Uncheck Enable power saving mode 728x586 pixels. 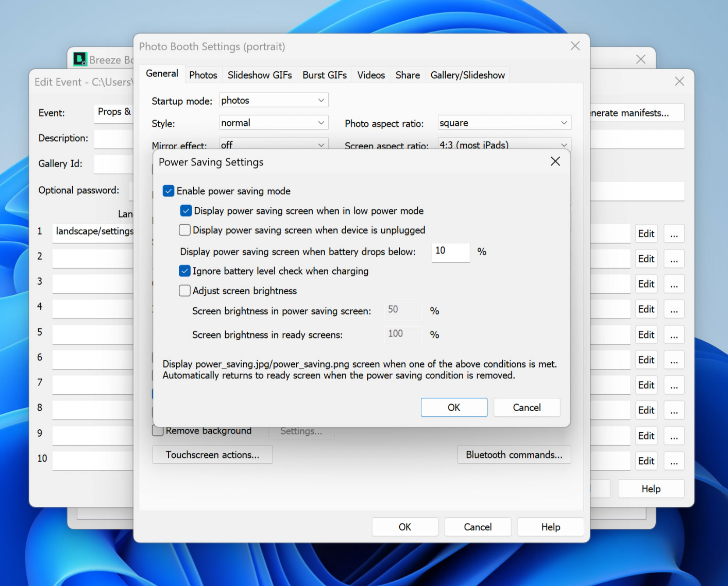[169, 191]
